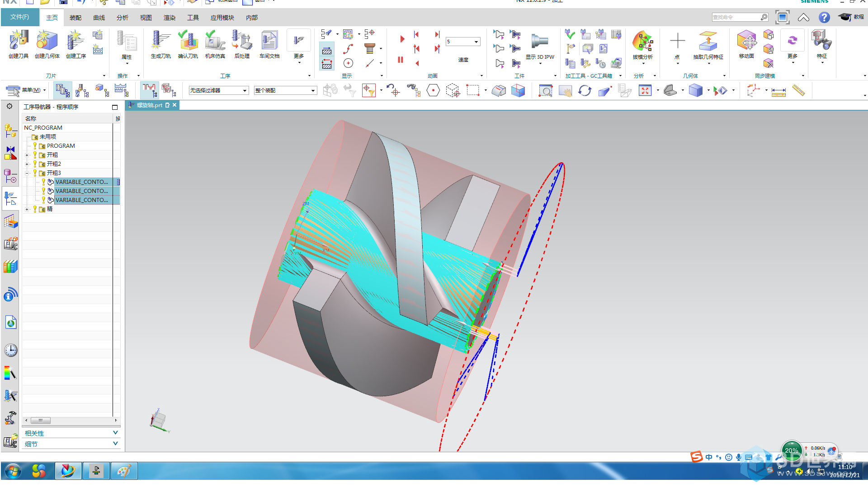The width and height of the screenshot is (868, 488).
Task: Click the 更多 button in 同步建模 group
Action: tap(792, 46)
